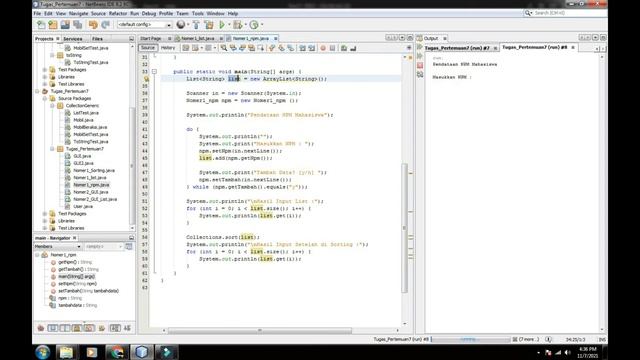The height and width of the screenshot is (360, 640).
Task: Open the File menu
Action: coord(37,13)
